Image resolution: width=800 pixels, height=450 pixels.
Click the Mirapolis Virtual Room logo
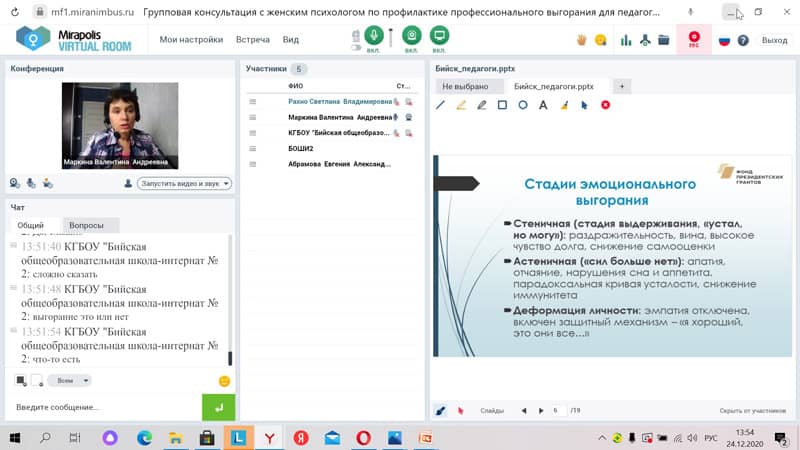[73, 39]
